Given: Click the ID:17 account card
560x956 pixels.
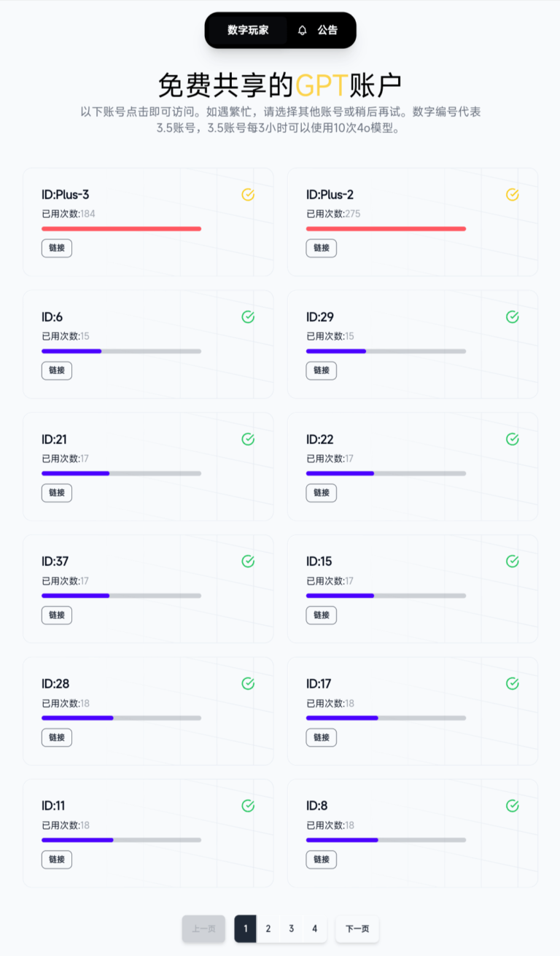Looking at the screenshot, I should coord(413,709).
